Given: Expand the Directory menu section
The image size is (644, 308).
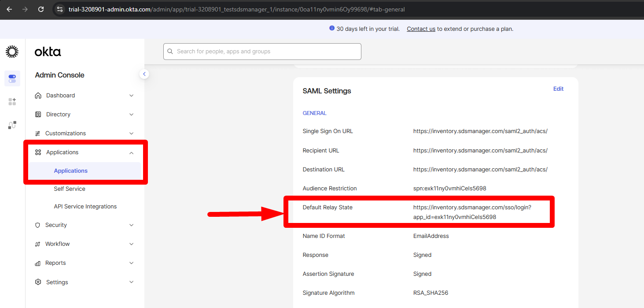Looking at the screenshot, I should [x=85, y=115].
